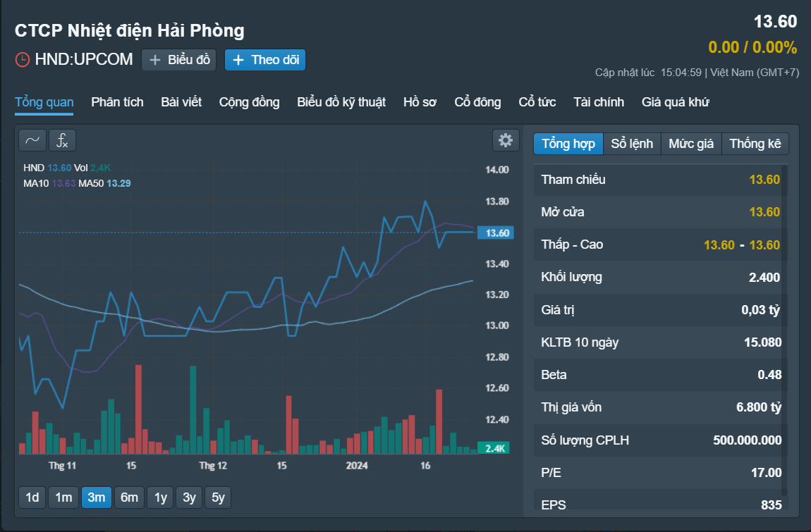This screenshot has width=811, height=532.
Task: Click the HND 13.60 legend value
Action: click(47, 168)
